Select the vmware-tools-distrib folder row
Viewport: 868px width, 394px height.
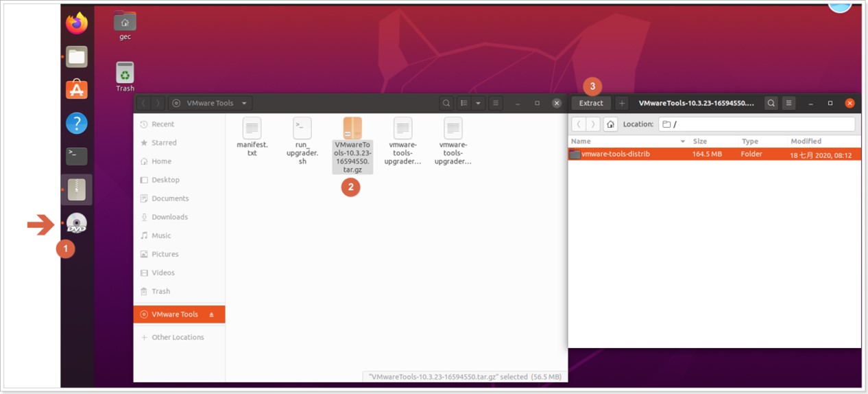714,154
